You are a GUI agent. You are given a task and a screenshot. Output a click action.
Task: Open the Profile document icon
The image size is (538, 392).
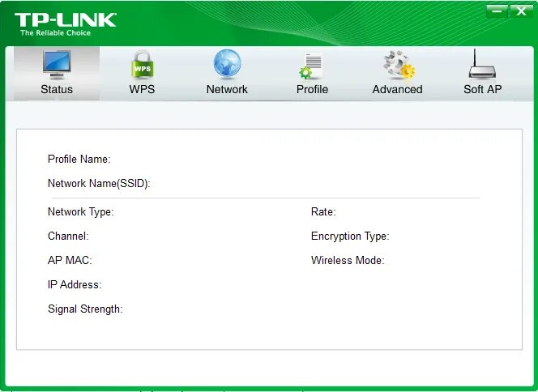click(x=312, y=66)
